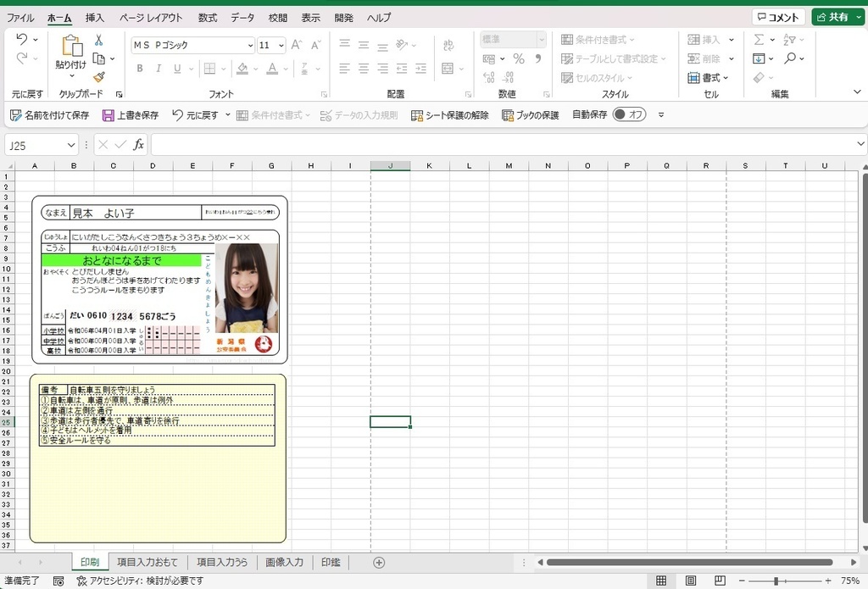The width and height of the screenshot is (868, 589).
Task: Click シート保護の解除 button
Action: click(450, 115)
